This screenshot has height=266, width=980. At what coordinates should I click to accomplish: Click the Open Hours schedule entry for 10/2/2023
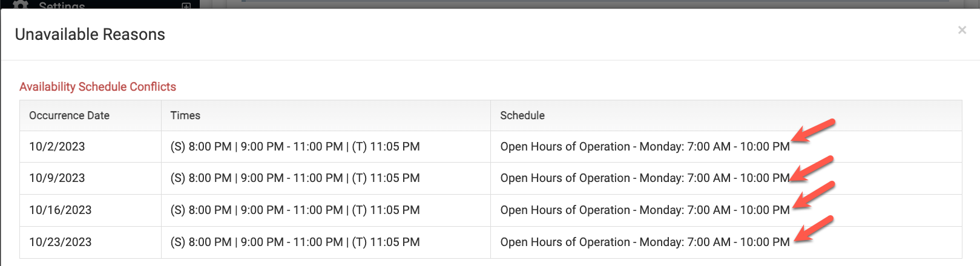coord(645,146)
